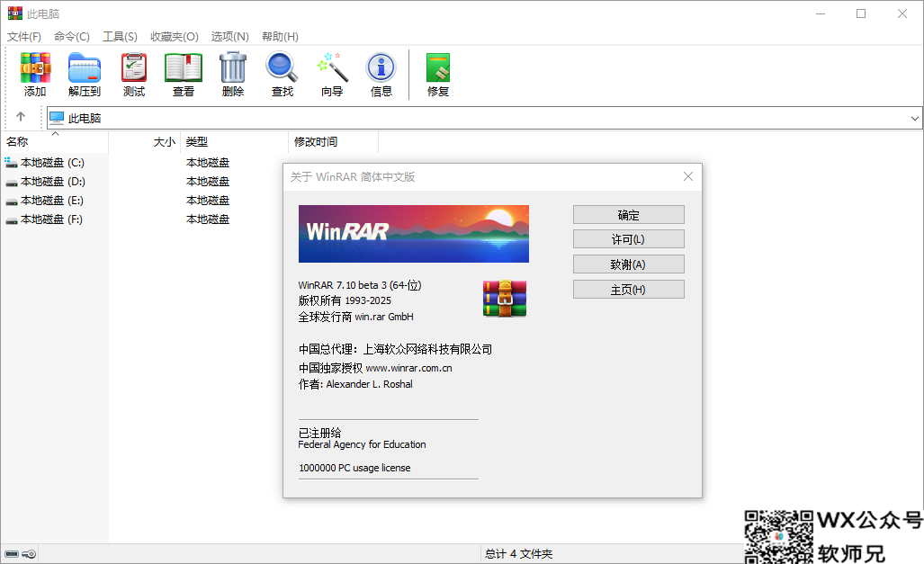Image resolution: width=924 pixels, height=564 pixels.
Task: Open the View (查看) book icon
Action: coord(184,68)
